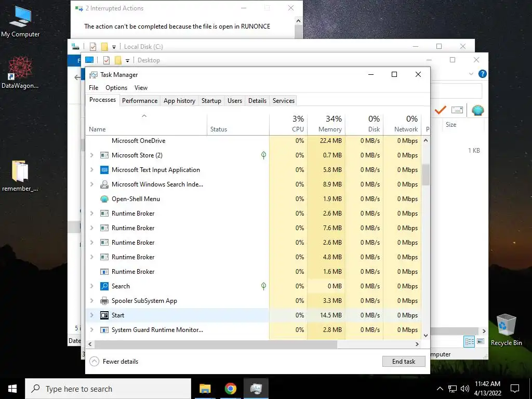Viewport: 532px width, 399px height.
Task: Open the View menu in Task Manager
Action: [x=141, y=88]
